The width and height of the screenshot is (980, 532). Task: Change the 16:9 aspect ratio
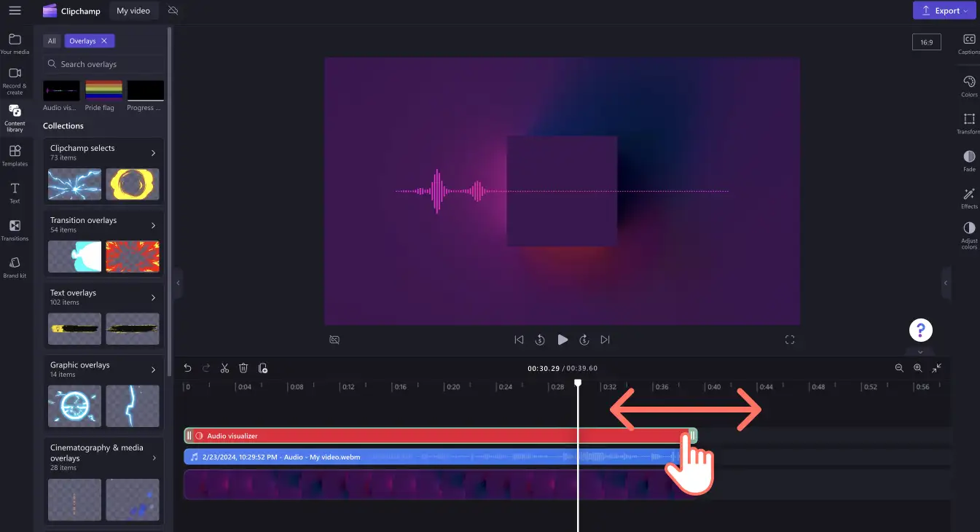[x=926, y=42]
